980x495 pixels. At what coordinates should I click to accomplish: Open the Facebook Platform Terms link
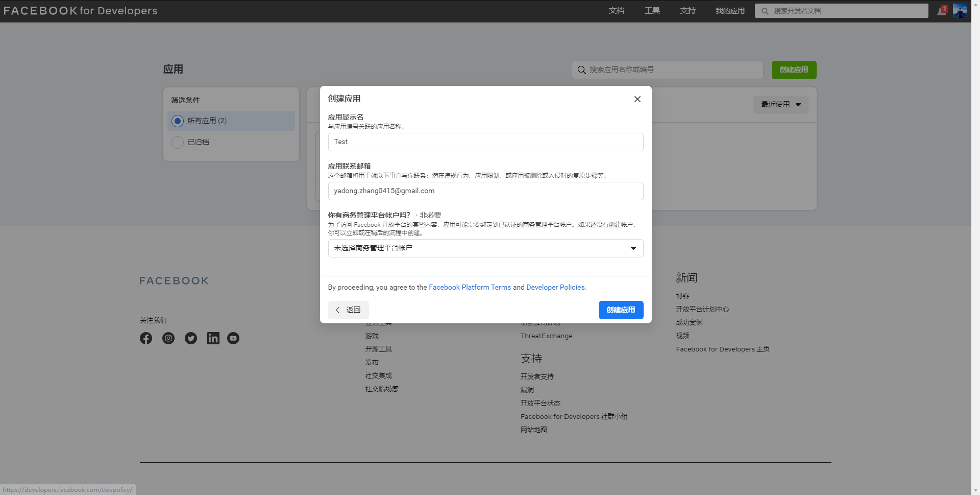pyautogui.click(x=470, y=288)
